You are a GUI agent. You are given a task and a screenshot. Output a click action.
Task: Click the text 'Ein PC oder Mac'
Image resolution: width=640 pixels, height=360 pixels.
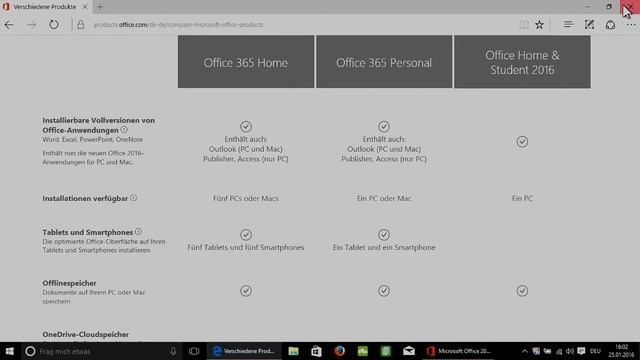[384, 198]
